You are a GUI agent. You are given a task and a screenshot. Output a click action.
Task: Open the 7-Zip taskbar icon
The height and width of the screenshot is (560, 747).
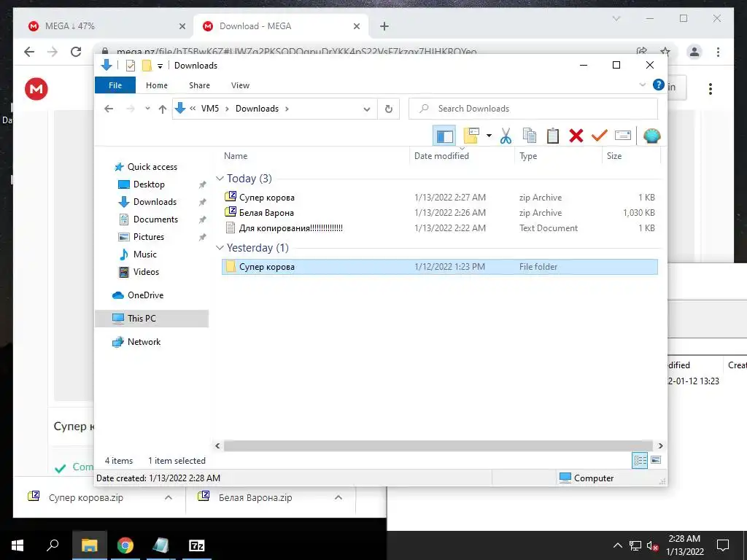tap(197, 545)
